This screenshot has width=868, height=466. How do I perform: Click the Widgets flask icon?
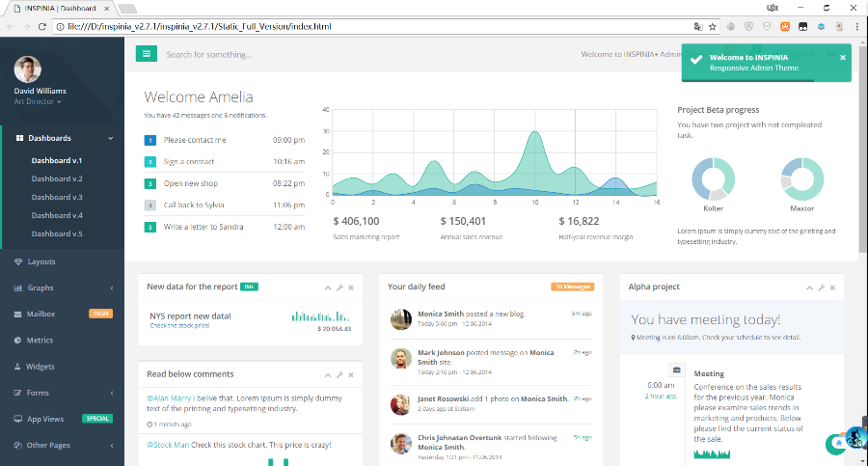(x=17, y=367)
